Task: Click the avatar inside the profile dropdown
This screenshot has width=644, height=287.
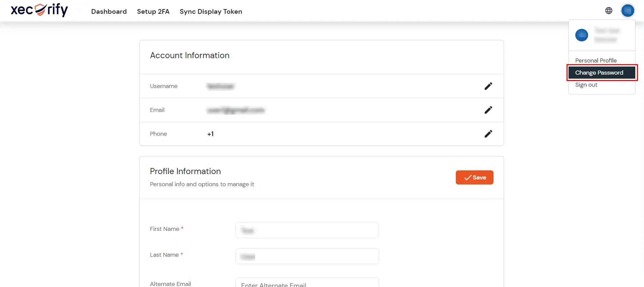Action: coord(582,35)
